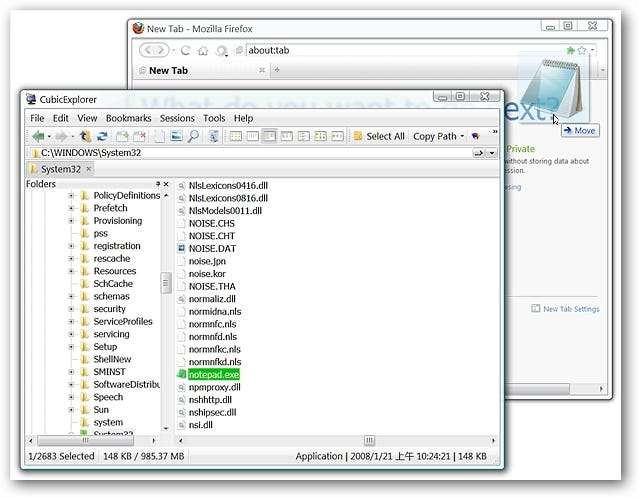This screenshot has height=498, width=639.
Task: Switch to sixth view style icon
Action: (x=320, y=136)
